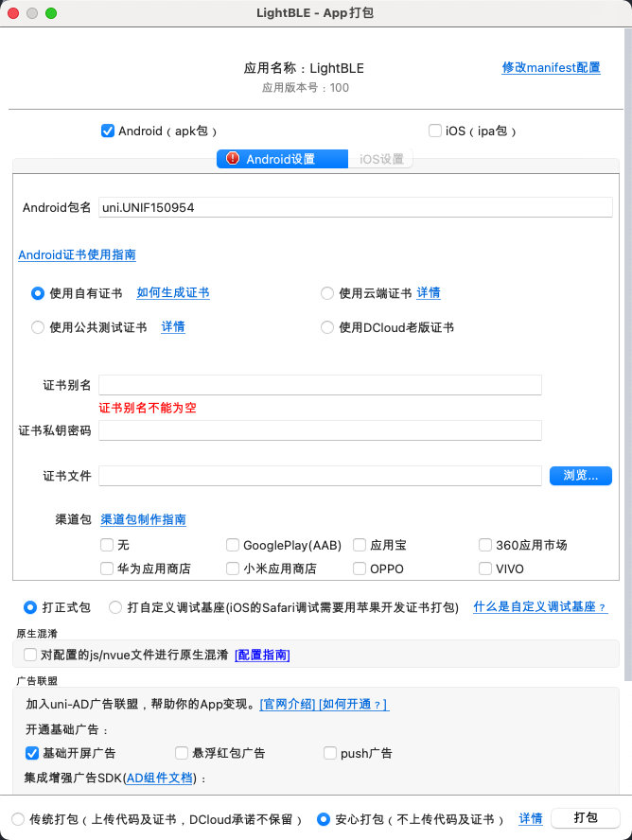Uncheck the Android (apk包) checkbox

[108, 131]
